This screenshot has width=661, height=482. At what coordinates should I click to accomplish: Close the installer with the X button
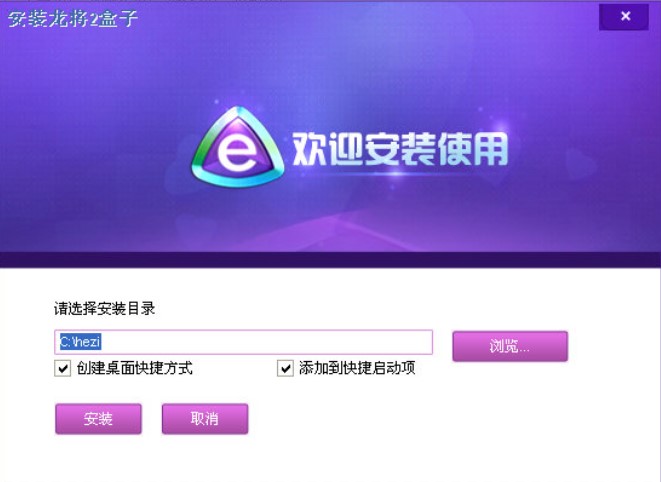coord(623,16)
